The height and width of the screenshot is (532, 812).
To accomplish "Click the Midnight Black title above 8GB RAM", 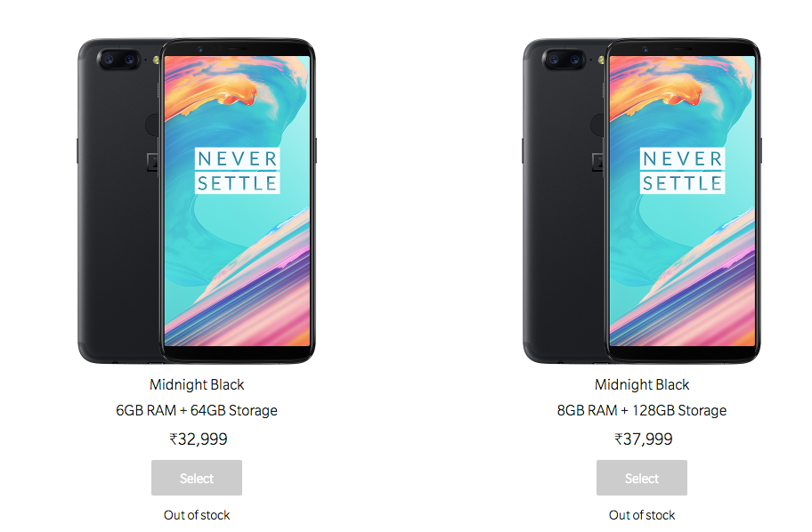I will pos(642,384).
